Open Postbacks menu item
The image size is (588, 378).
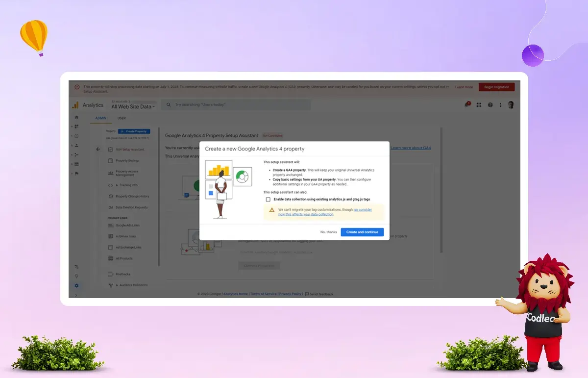tap(123, 274)
